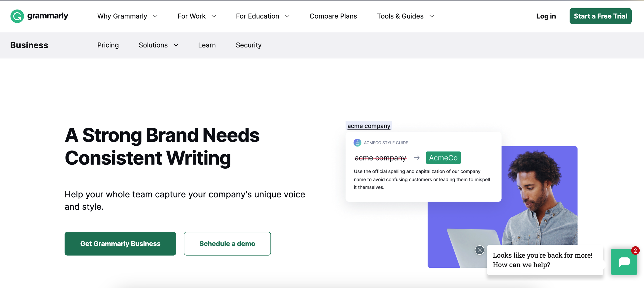The image size is (644, 288).
Task: Dismiss the chat popup with X icon
Action: click(479, 250)
